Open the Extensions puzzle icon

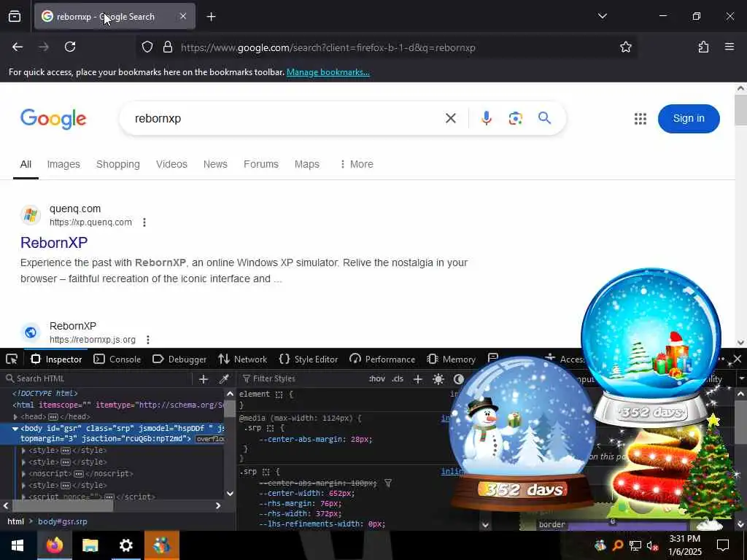[x=703, y=47]
